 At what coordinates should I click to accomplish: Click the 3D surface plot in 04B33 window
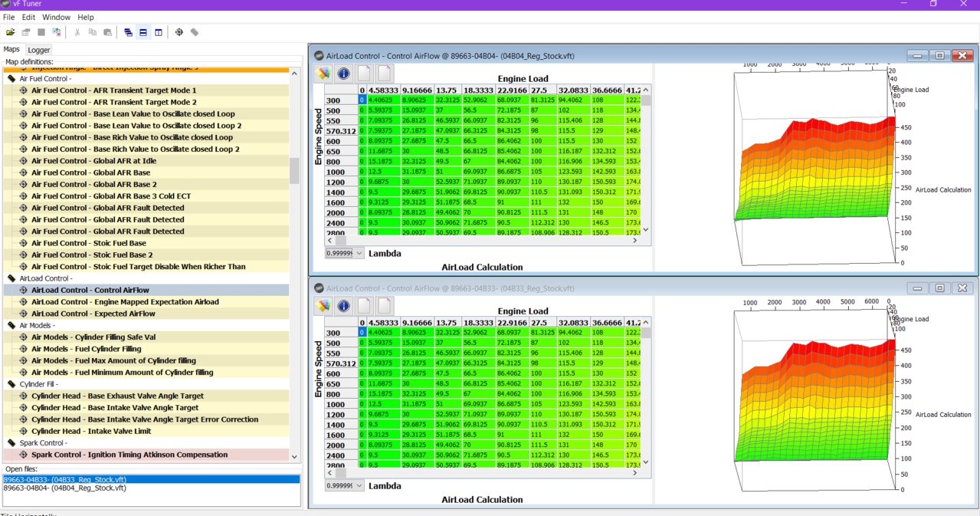coord(814,399)
